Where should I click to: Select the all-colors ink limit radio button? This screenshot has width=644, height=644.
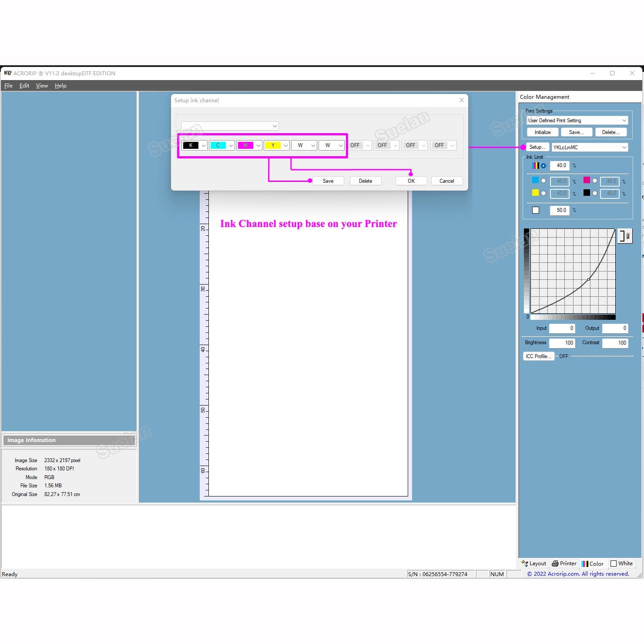coord(543,166)
